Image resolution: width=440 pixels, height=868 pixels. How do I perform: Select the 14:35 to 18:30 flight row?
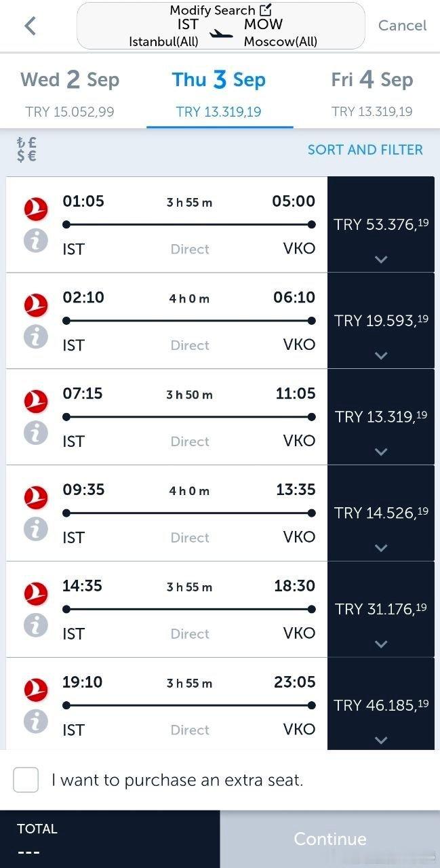point(167,609)
